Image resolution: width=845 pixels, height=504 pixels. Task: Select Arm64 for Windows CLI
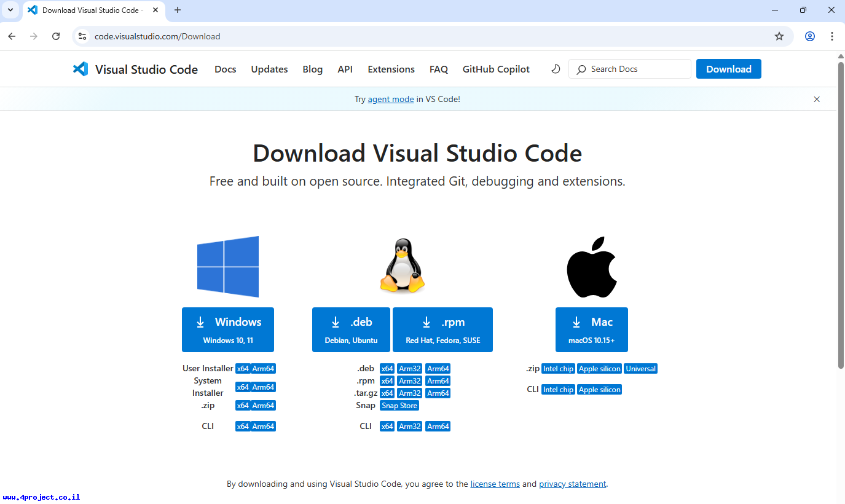pos(263,427)
